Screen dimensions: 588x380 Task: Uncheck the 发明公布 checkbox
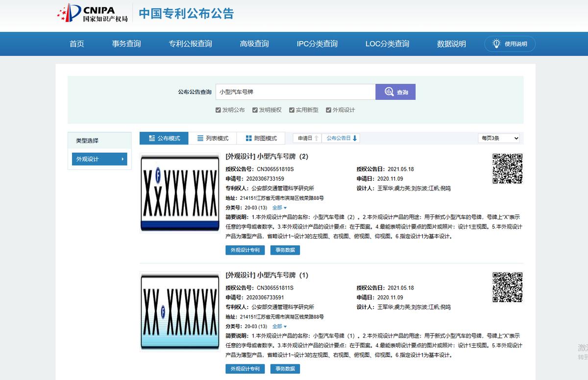219,110
